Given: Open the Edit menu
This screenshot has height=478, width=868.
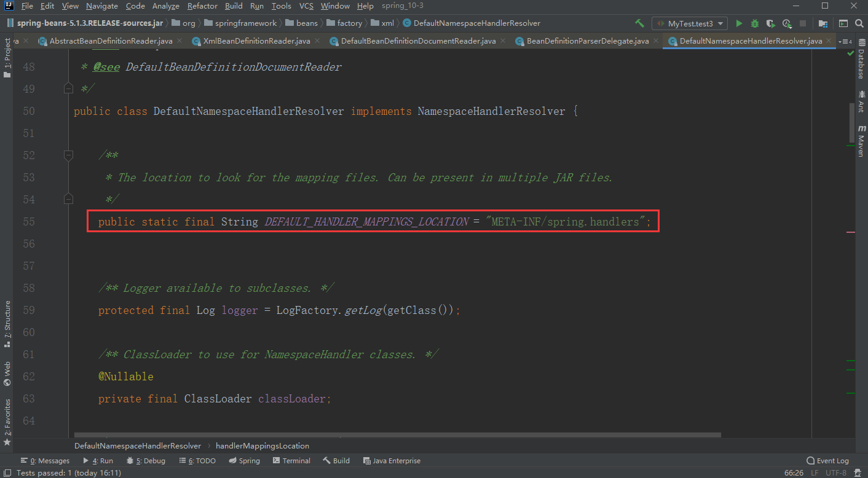Looking at the screenshot, I should tap(47, 6).
